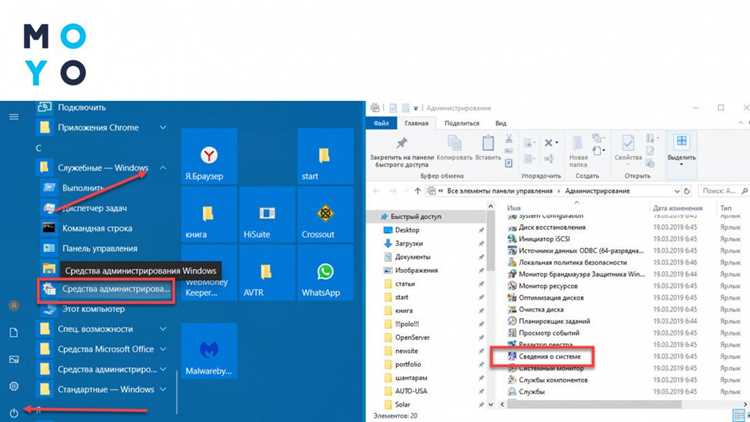
Task: Switch to the Поделиться tab
Action: tap(462, 123)
